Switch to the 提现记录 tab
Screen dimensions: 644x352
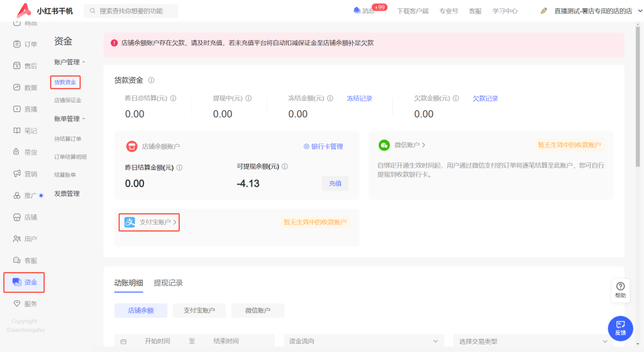click(169, 283)
